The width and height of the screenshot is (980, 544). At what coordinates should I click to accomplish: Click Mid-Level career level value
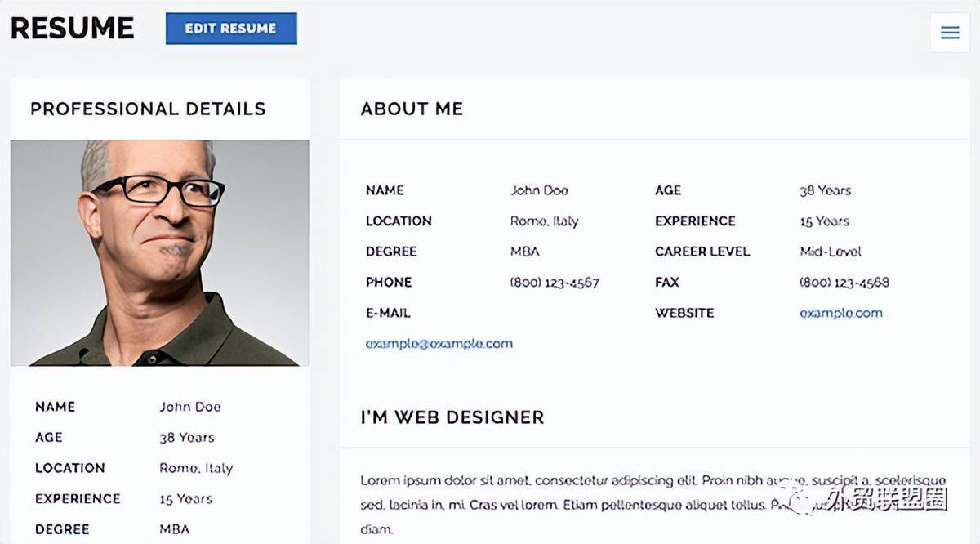(831, 252)
